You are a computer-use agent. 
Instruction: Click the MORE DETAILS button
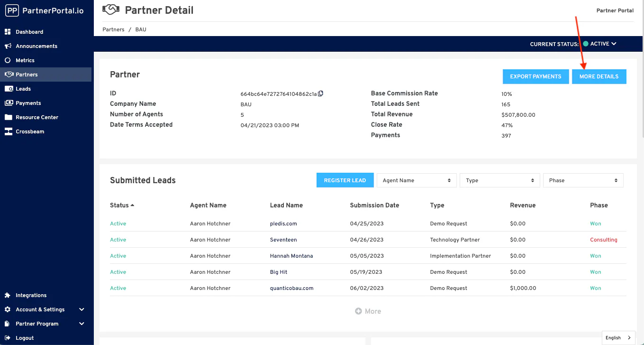[x=599, y=76]
